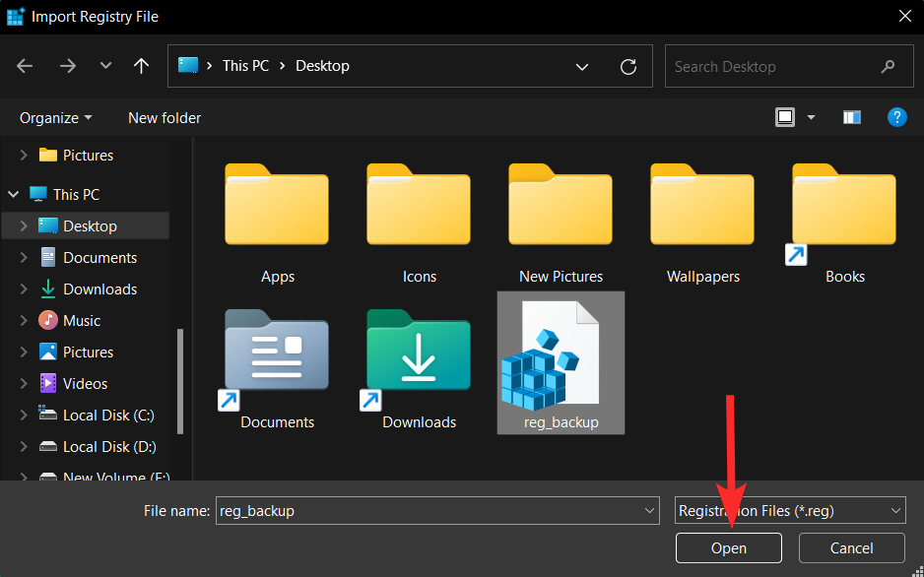The width and height of the screenshot is (924, 577).
Task: Open the Organize menu
Action: pyautogui.click(x=55, y=118)
